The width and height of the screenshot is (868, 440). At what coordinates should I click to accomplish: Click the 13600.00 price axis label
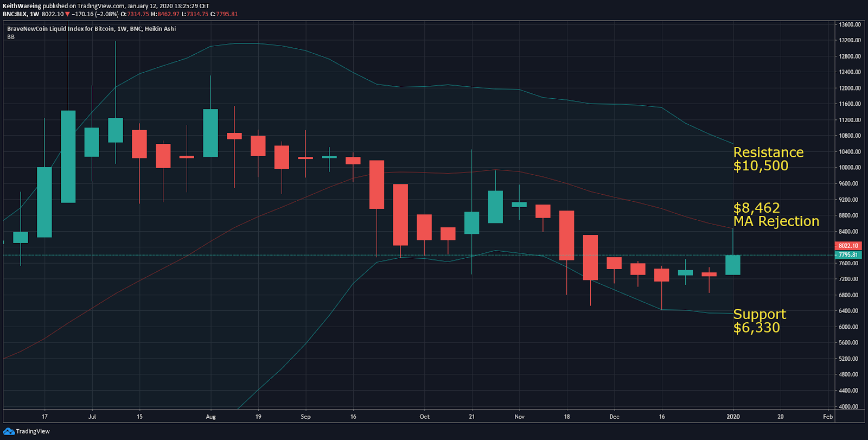[850, 24]
